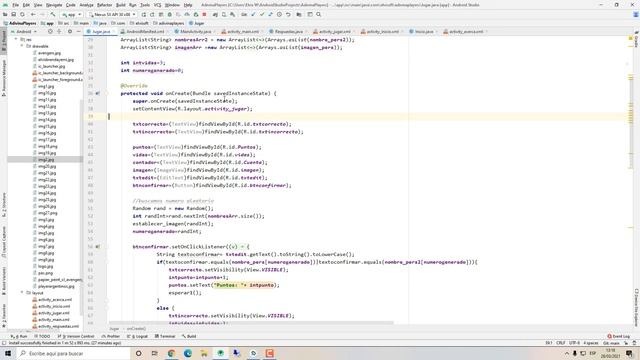Click the project panel settings gear
Viewport: 640px width, 360px height.
coord(69,31)
